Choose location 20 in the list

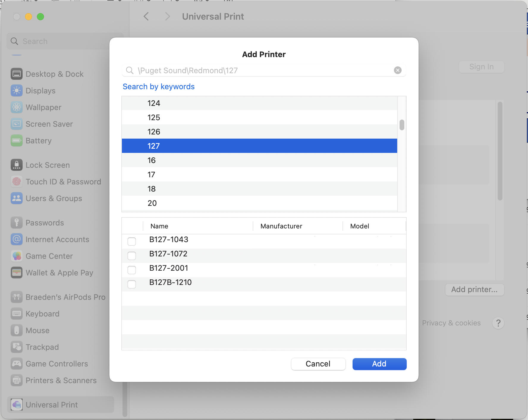click(x=260, y=203)
